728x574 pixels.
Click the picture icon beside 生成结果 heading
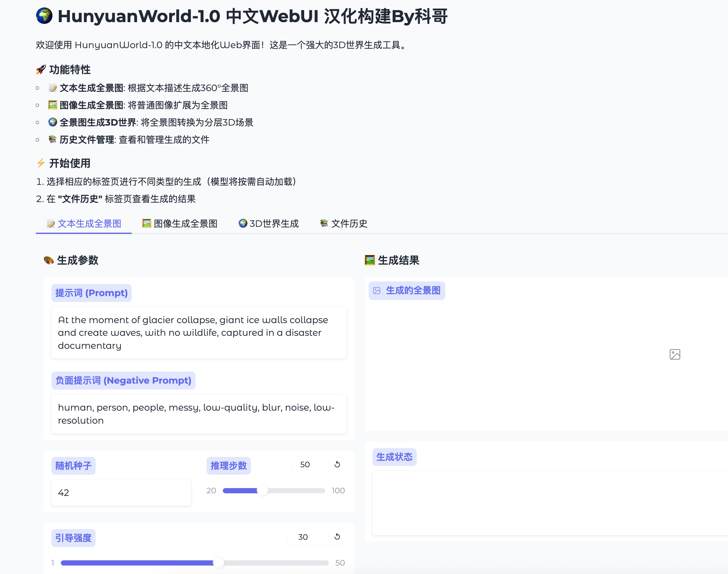point(370,260)
